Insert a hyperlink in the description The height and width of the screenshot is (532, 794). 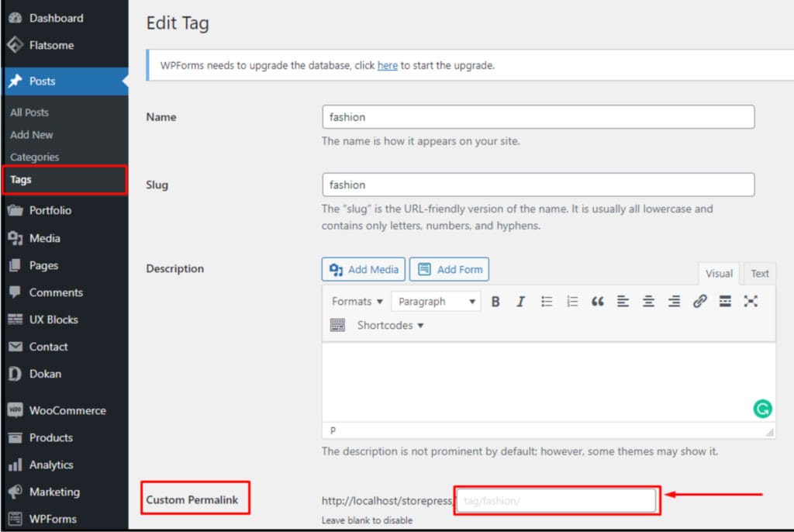coord(700,302)
